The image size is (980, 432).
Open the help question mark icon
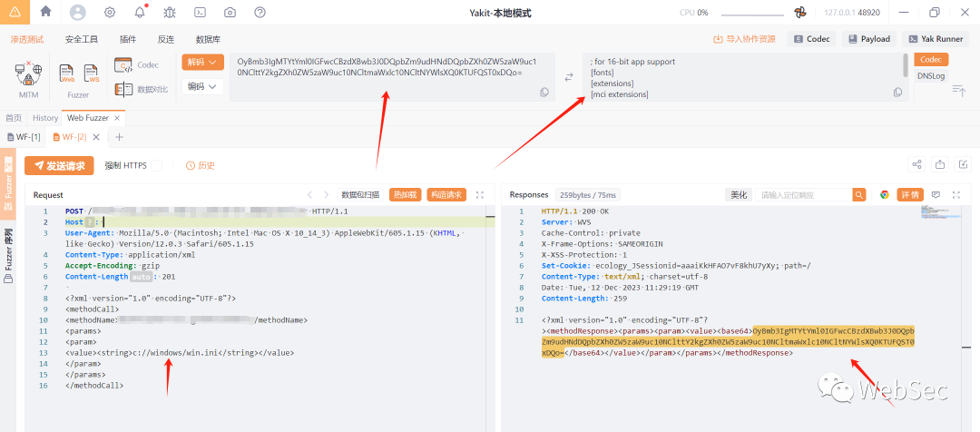[260, 13]
